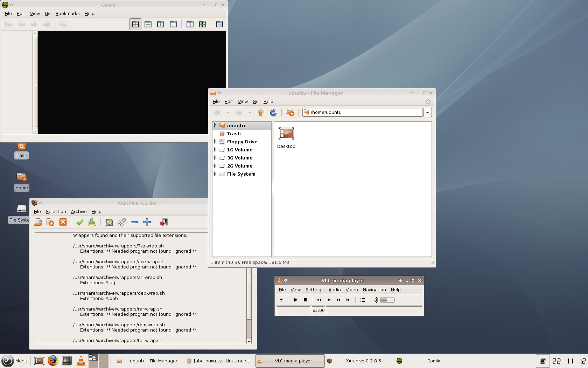
Task: Click VLC next track button
Action: click(x=349, y=300)
